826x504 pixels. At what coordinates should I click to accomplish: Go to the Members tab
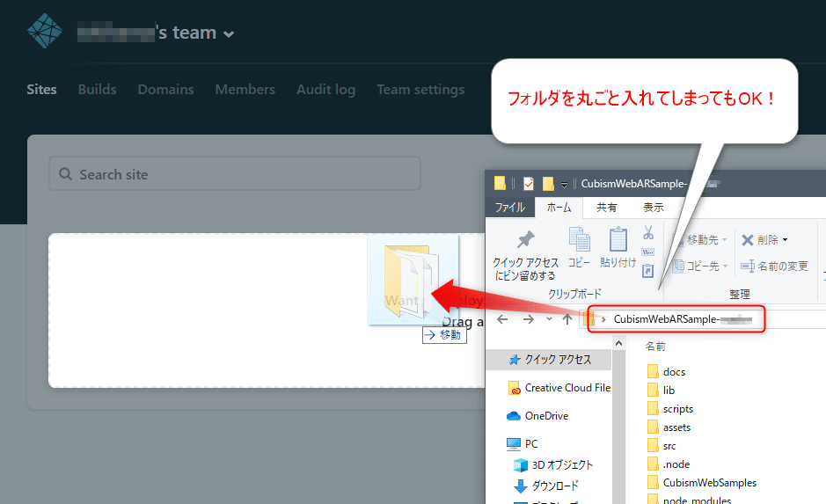pos(245,90)
